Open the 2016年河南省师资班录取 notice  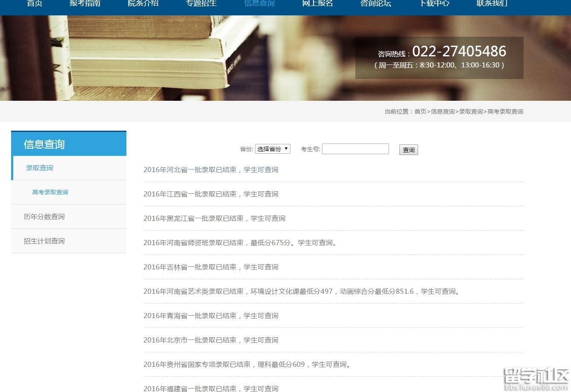240,243
